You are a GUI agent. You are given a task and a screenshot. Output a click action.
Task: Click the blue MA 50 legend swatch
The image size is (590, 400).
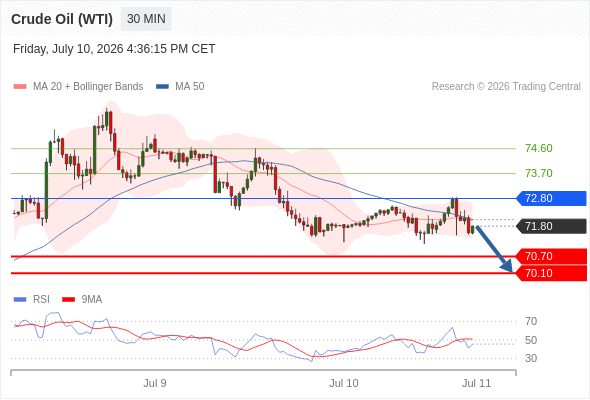point(162,87)
